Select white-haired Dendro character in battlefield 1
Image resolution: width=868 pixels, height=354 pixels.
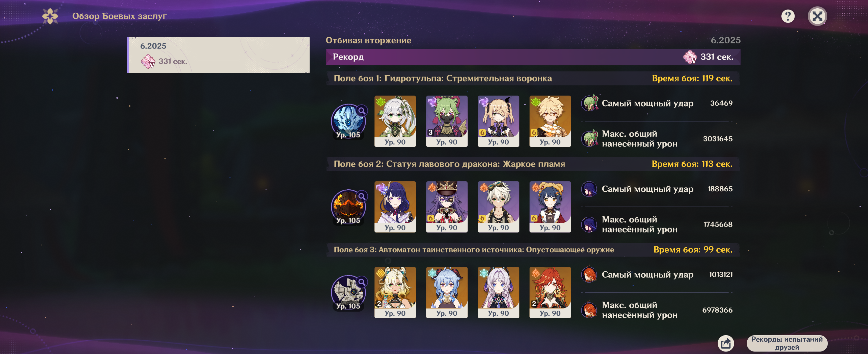[395, 121]
